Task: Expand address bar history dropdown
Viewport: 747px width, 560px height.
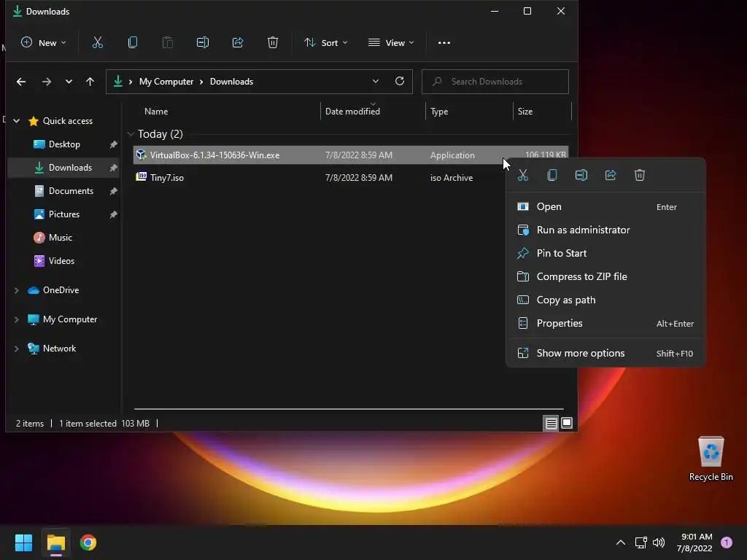Action: pos(376,81)
